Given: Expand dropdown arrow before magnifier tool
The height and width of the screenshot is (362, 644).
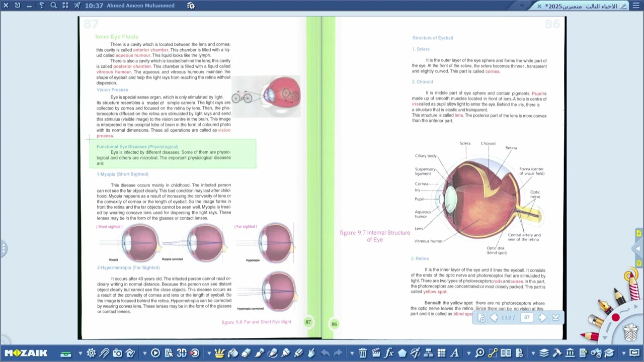Looking at the screenshot, I should click(x=468, y=353).
